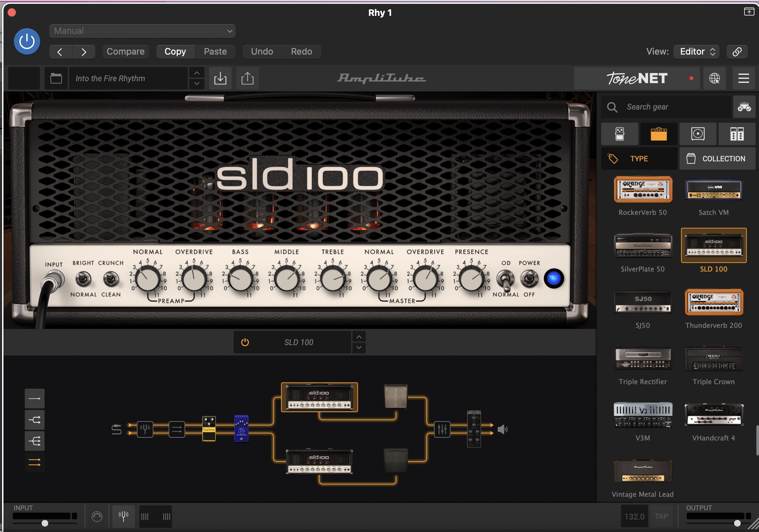This screenshot has width=759, height=532.
Task: Click the TREBLE knob
Action: coord(333,279)
